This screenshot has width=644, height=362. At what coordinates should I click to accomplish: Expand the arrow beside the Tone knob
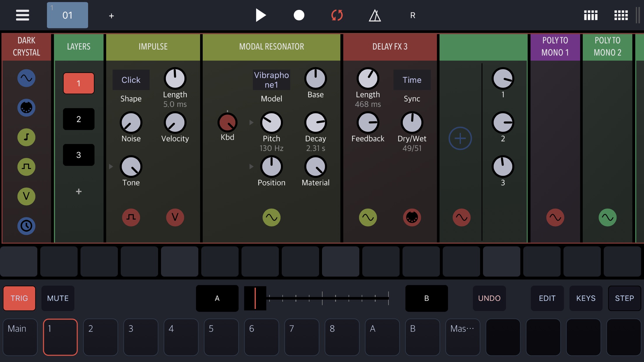pos(111,166)
